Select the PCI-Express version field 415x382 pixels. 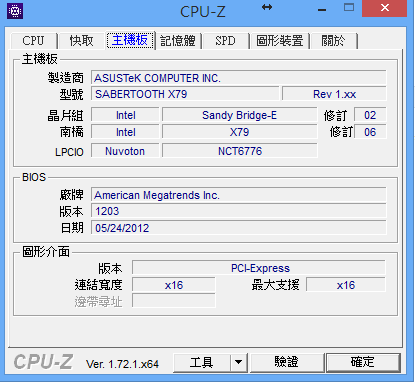click(259, 268)
